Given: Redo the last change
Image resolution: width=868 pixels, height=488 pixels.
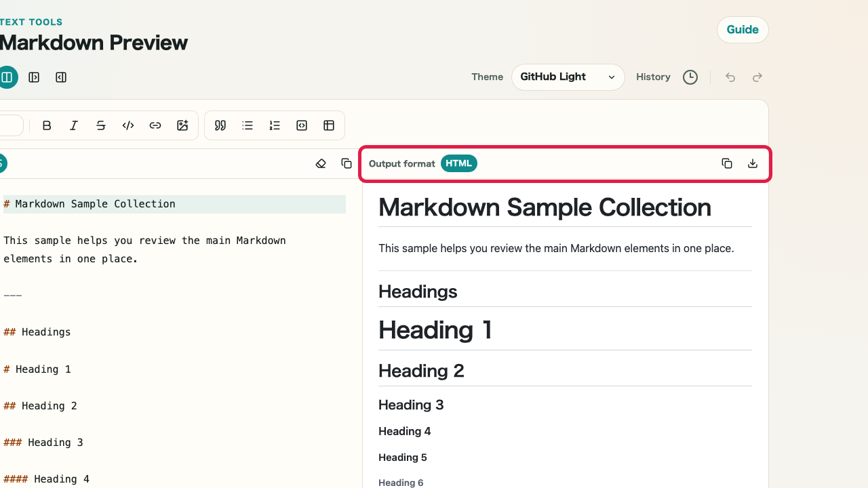Looking at the screenshot, I should [x=757, y=77].
